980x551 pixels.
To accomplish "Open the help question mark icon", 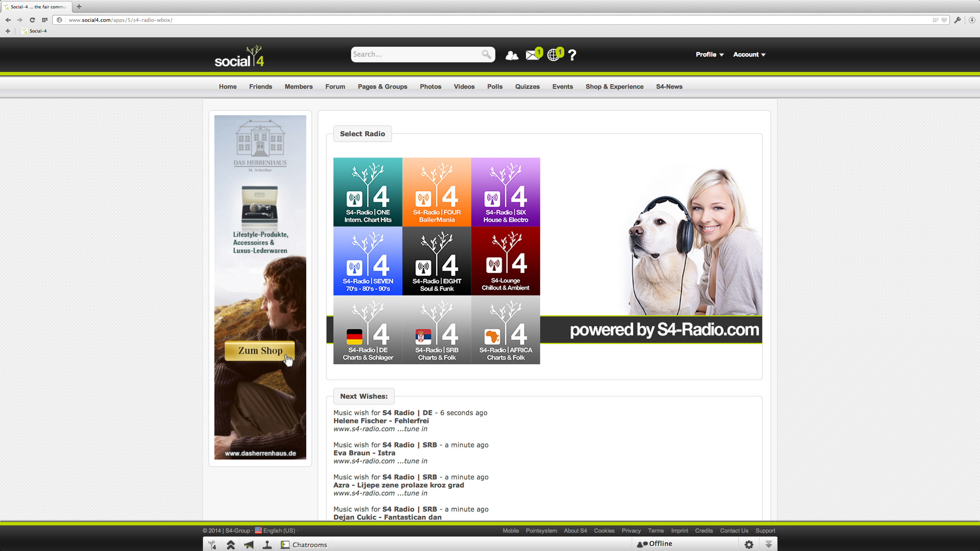I will pyautogui.click(x=572, y=55).
